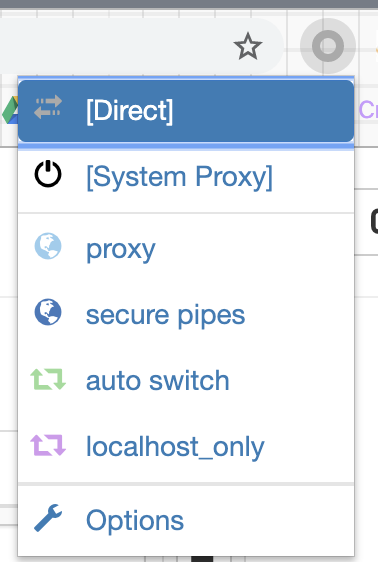Click the dark blue globe beside secure pipes
This screenshot has height=562, width=378.
48,312
